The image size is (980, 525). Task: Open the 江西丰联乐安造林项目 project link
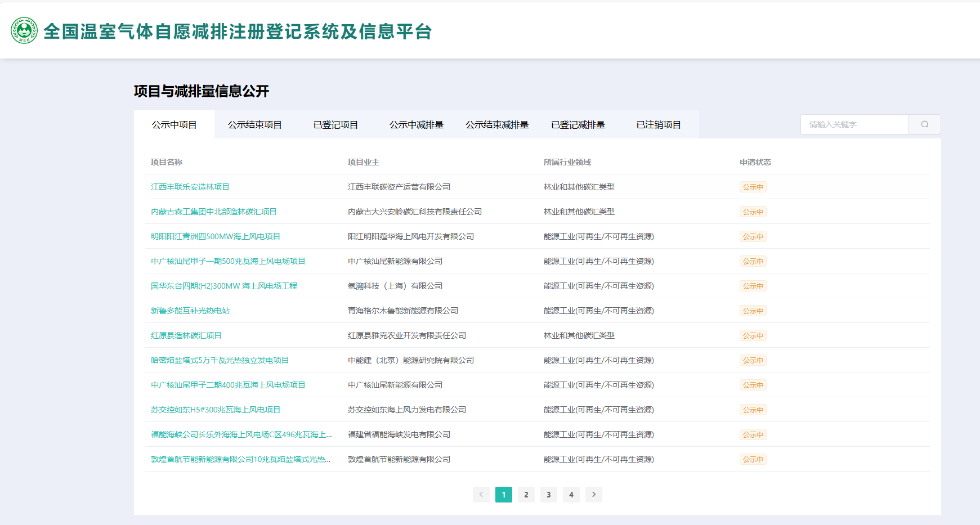pyautogui.click(x=190, y=186)
